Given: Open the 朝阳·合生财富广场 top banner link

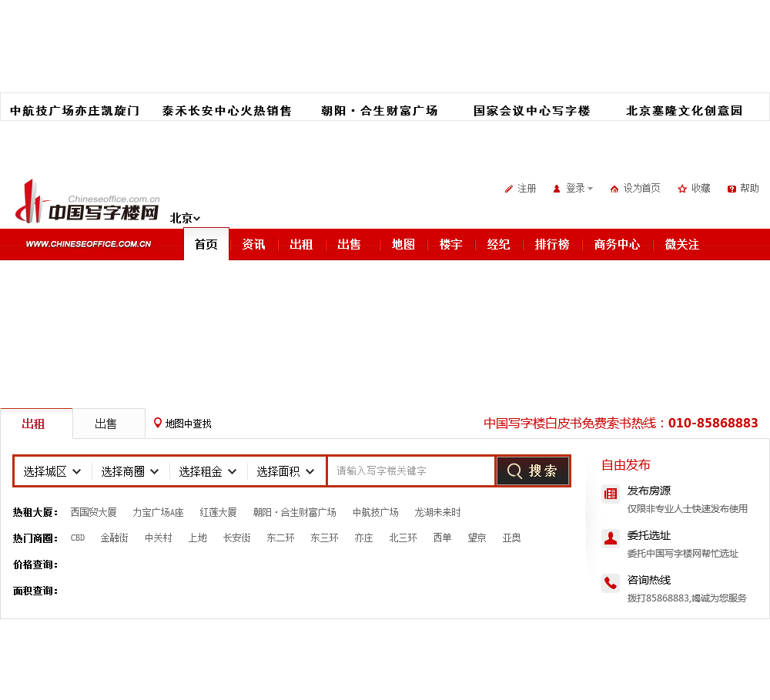Looking at the screenshot, I should point(379,111).
